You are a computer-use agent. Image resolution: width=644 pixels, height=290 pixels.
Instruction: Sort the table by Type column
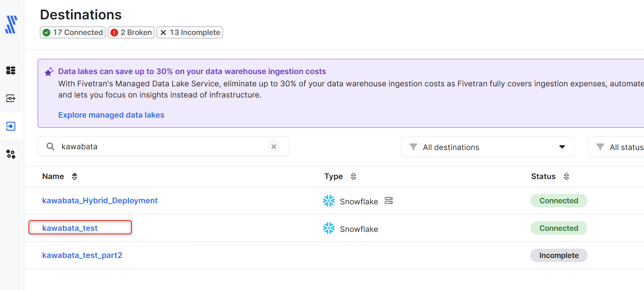(354, 176)
